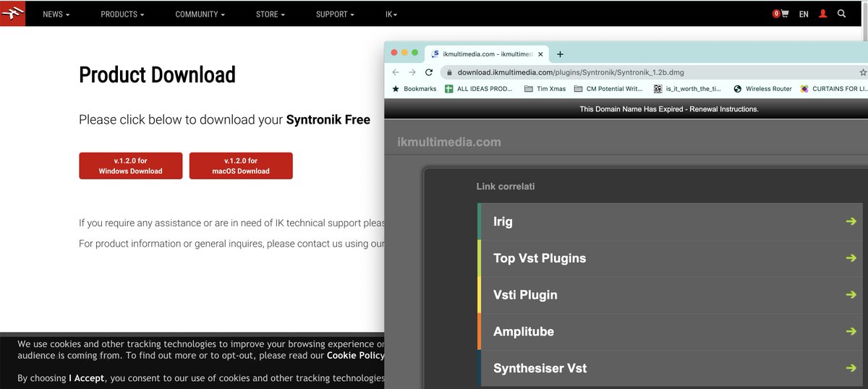
Task: Click the bookmark star in address bar
Action: pos(862,72)
